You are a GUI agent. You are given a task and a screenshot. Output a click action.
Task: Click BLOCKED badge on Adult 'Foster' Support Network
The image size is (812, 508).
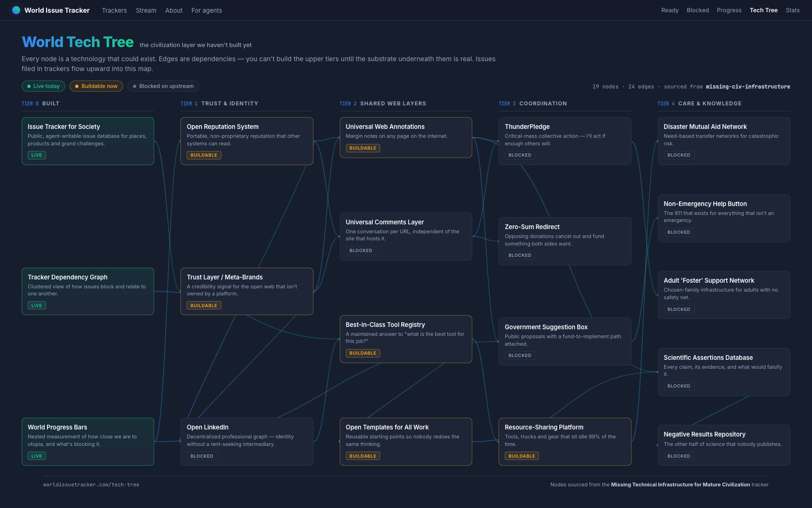[x=679, y=310]
